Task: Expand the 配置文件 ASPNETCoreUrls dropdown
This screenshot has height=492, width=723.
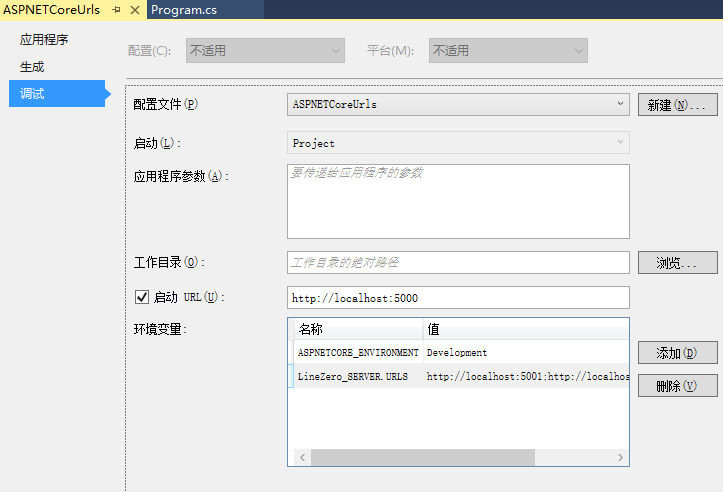Action: [458, 105]
